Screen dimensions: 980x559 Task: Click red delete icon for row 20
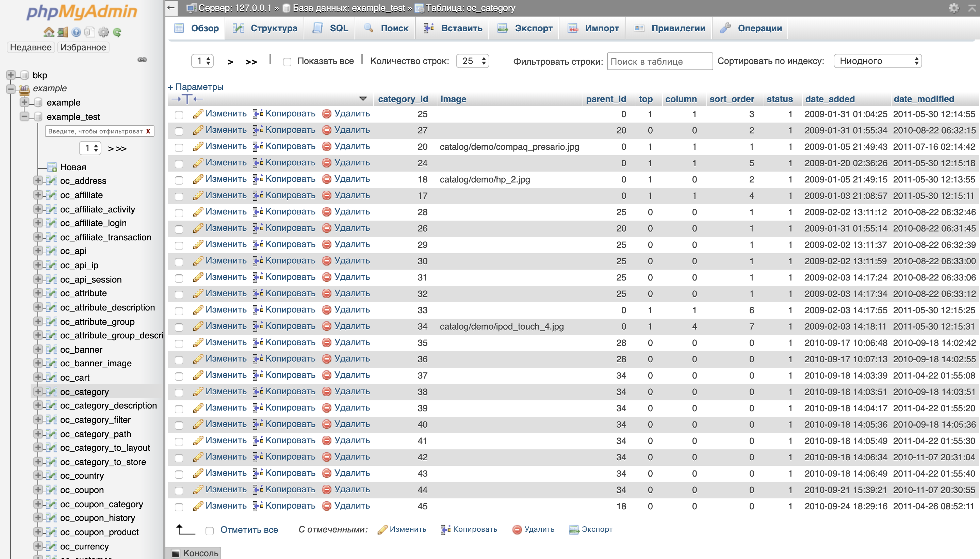pos(327,147)
